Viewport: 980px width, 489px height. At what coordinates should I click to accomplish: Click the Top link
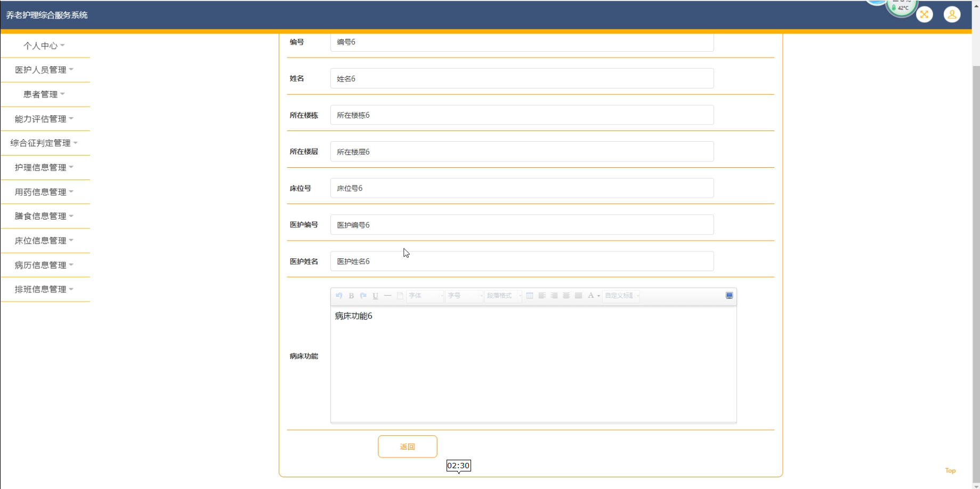click(x=950, y=470)
